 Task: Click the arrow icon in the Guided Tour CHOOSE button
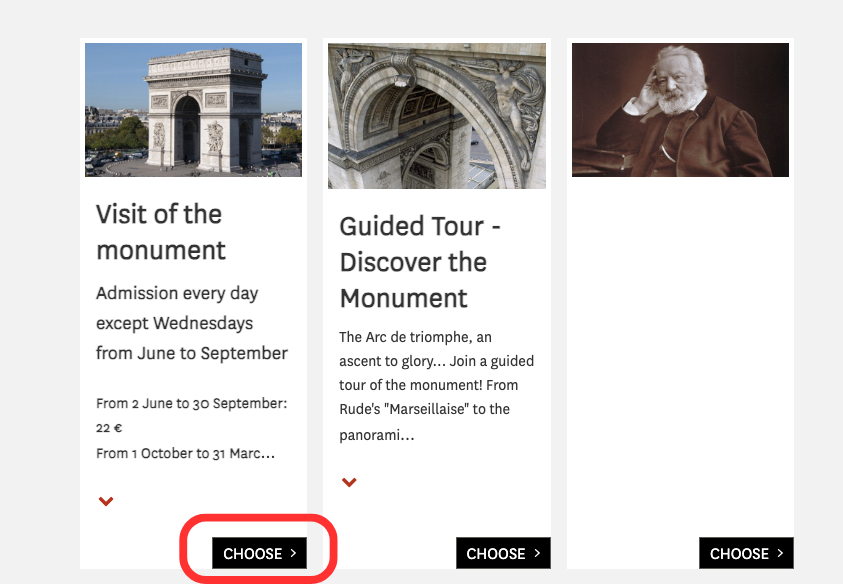(x=537, y=553)
